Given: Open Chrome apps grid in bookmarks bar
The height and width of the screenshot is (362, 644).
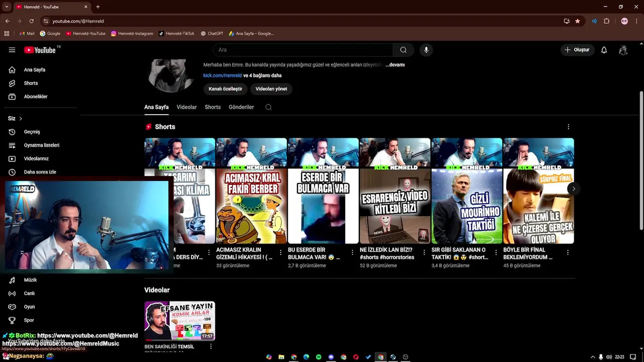Looking at the screenshot, I should 7,34.
